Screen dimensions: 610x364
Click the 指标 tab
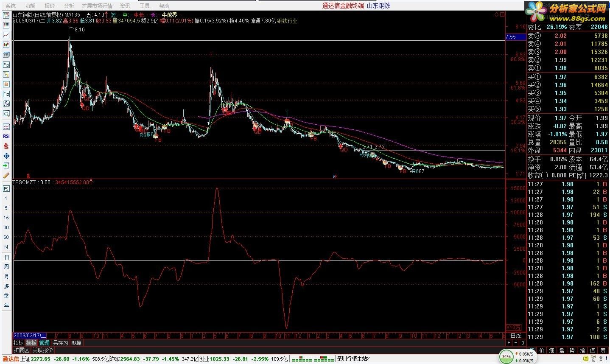[x=19, y=343]
